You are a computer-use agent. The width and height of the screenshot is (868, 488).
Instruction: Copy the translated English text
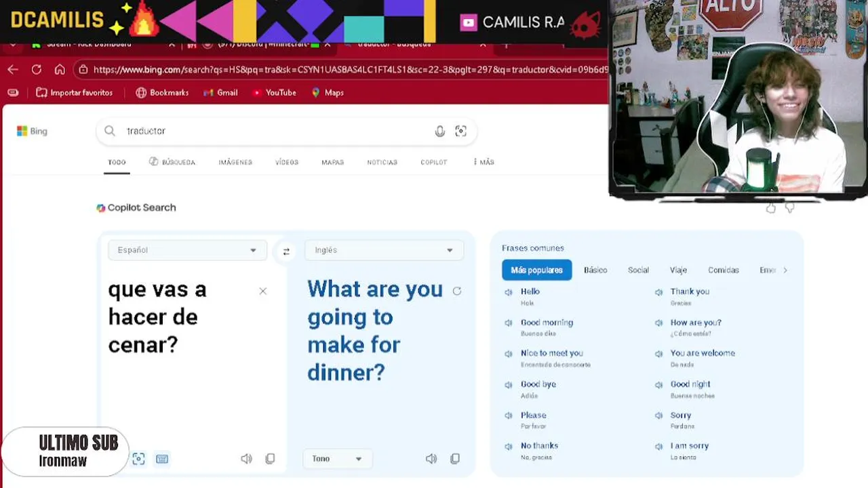coord(455,459)
